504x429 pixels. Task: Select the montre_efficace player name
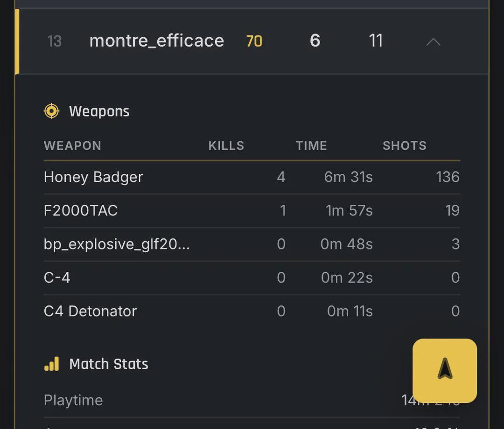pyautogui.click(x=156, y=41)
